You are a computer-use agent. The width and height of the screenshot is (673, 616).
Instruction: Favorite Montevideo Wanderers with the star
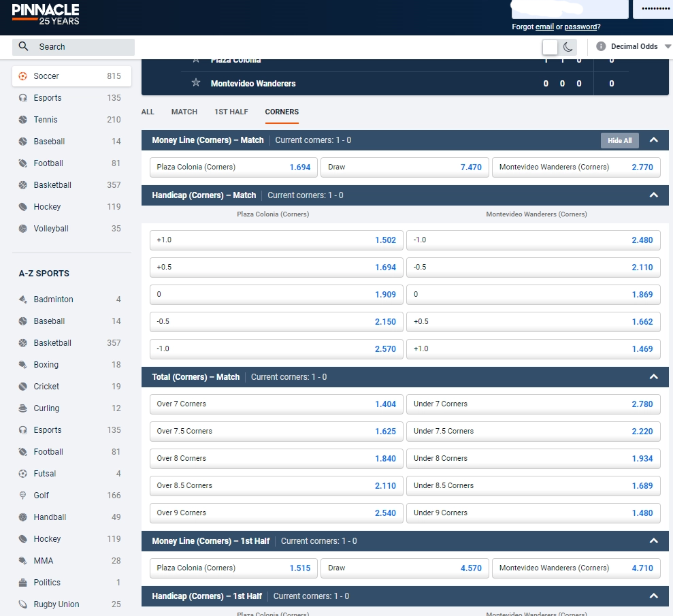[x=196, y=83]
